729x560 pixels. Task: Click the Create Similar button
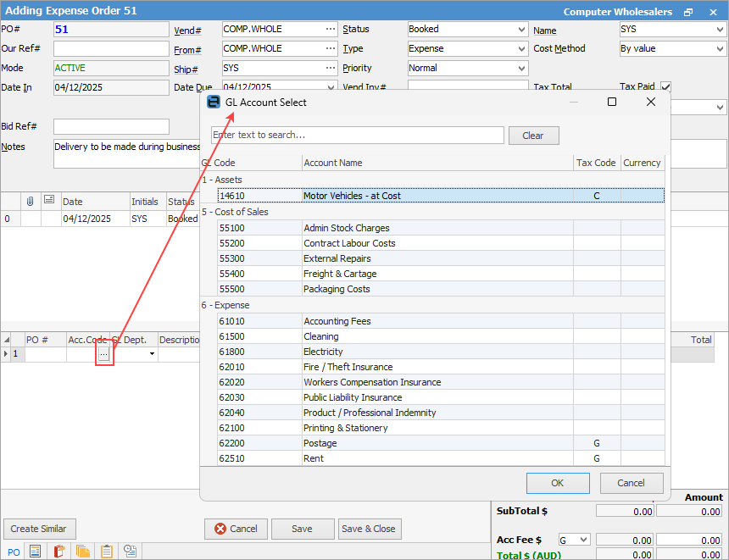pyautogui.click(x=39, y=529)
